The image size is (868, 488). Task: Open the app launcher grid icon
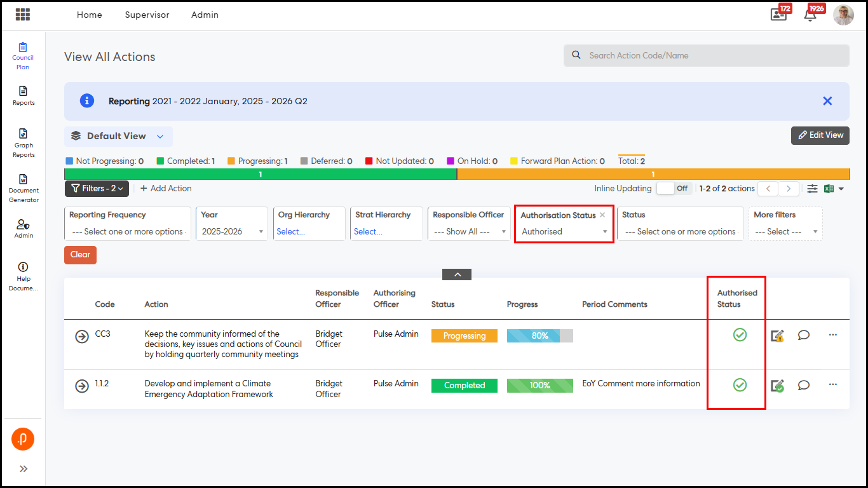point(23,15)
